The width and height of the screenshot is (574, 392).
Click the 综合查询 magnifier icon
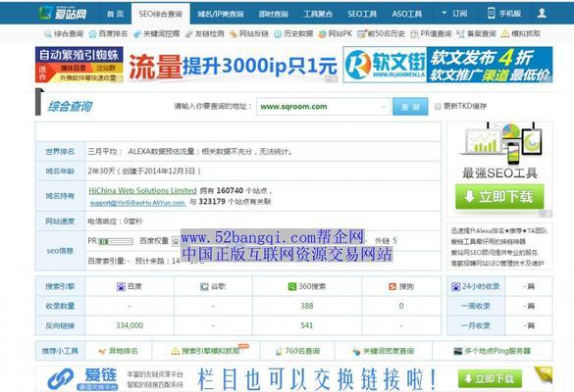(x=48, y=34)
